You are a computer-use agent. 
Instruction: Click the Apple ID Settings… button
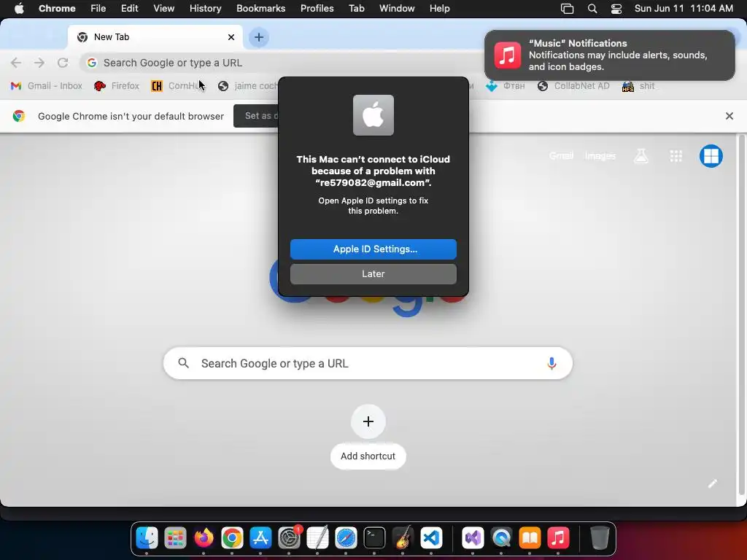click(x=373, y=249)
